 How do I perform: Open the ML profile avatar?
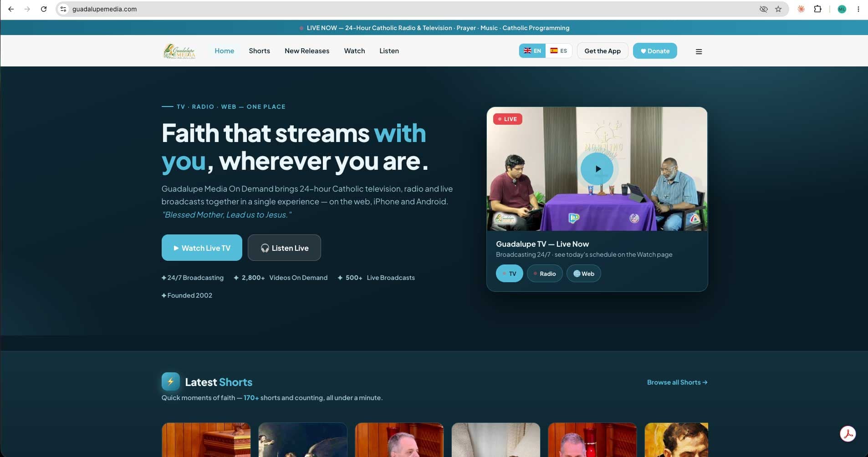(842, 9)
